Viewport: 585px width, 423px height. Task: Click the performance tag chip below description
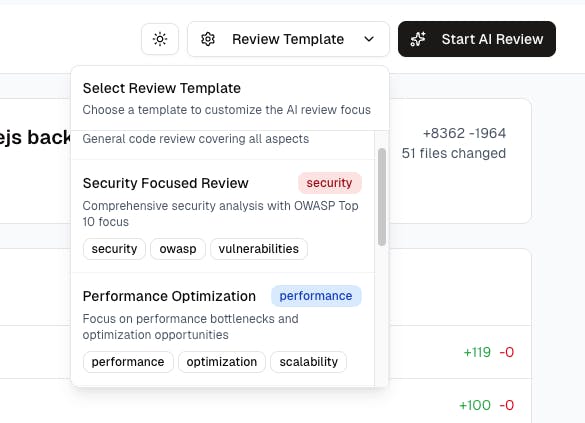tap(128, 362)
